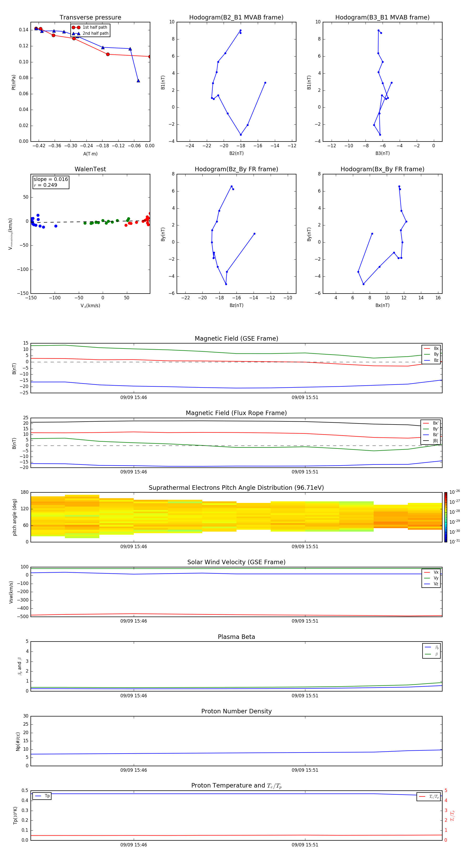Click the 'Magnetic Field (GSE Frame)' title
Viewport: 473px width, 868px height.
point(236,339)
